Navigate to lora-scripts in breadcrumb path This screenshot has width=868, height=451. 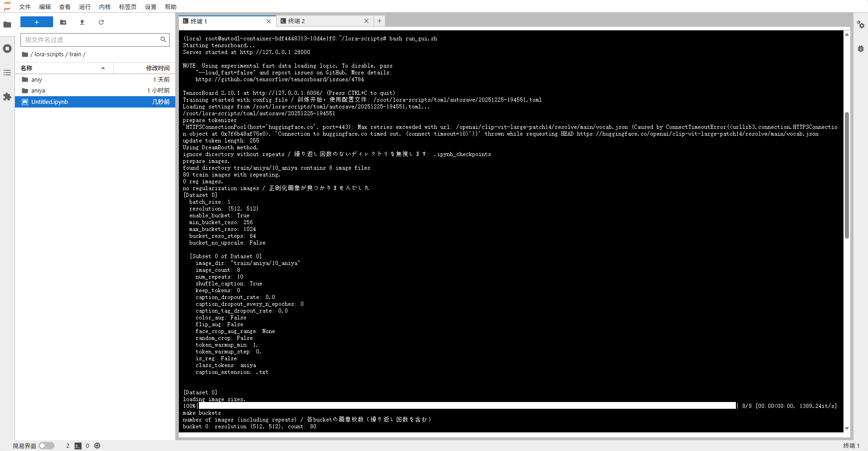pos(49,54)
